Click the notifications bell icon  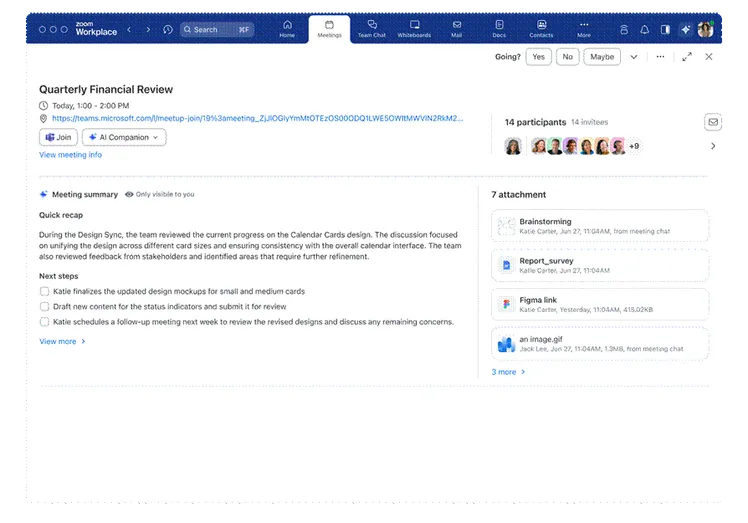coord(645,30)
